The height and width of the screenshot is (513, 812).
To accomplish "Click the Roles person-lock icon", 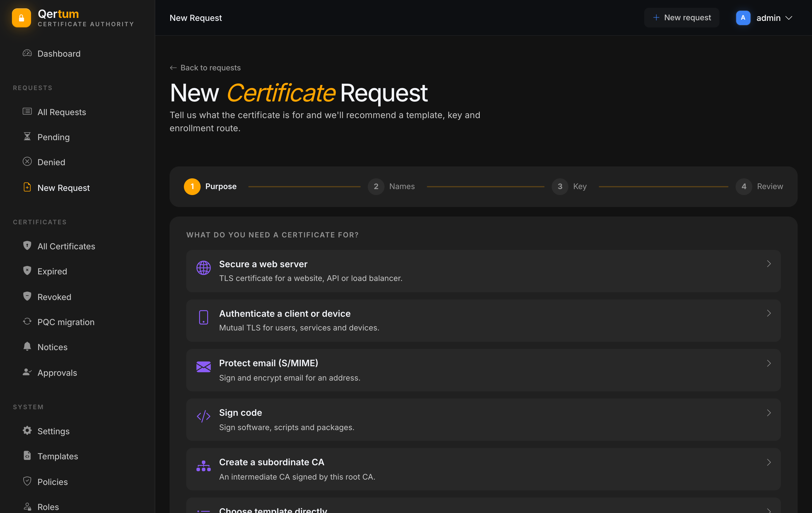I will point(27,506).
